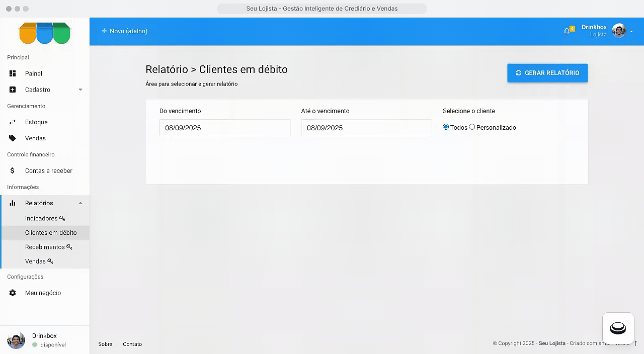Click the scroll-to-top arrow in footer

coord(635,343)
